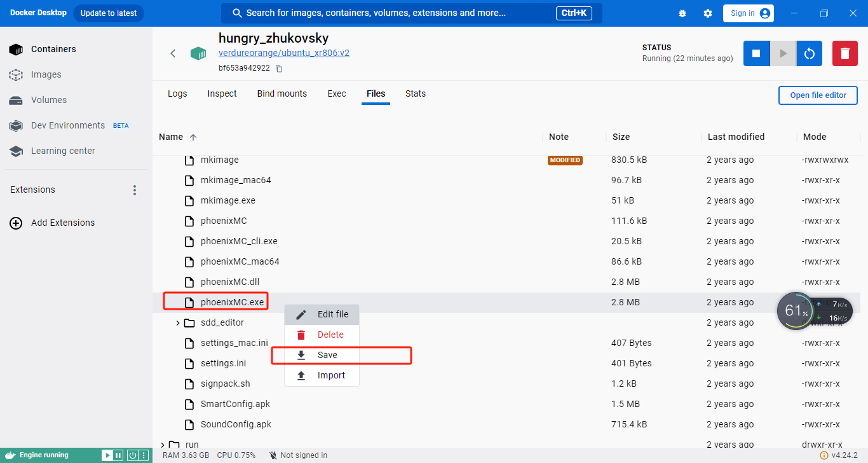Pause engine via status bar pause icon
868x463 pixels.
(118, 455)
